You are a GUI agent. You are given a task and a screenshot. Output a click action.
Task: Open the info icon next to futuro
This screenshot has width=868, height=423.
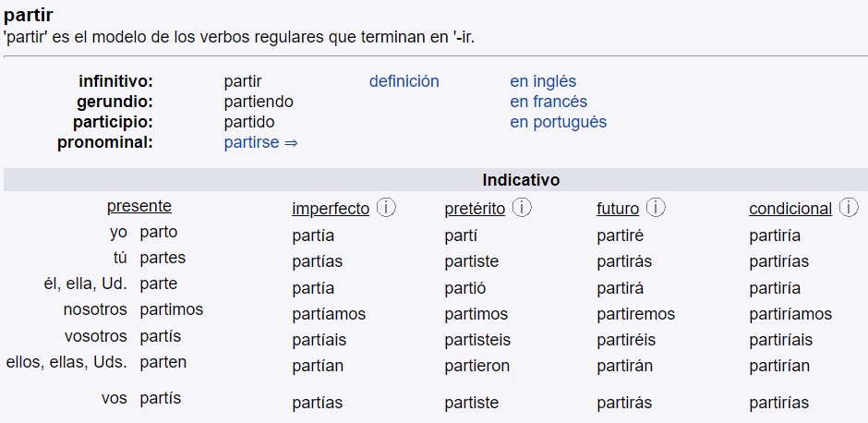coord(656,208)
